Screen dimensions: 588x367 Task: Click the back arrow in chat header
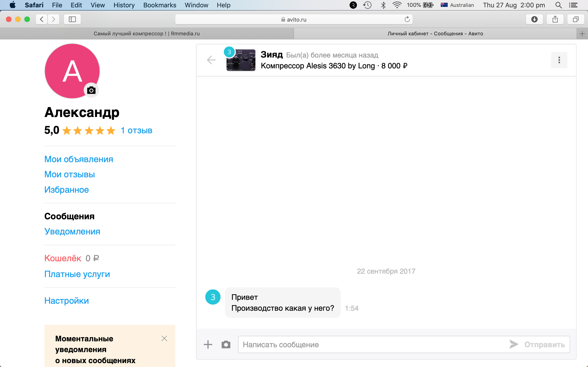point(211,60)
